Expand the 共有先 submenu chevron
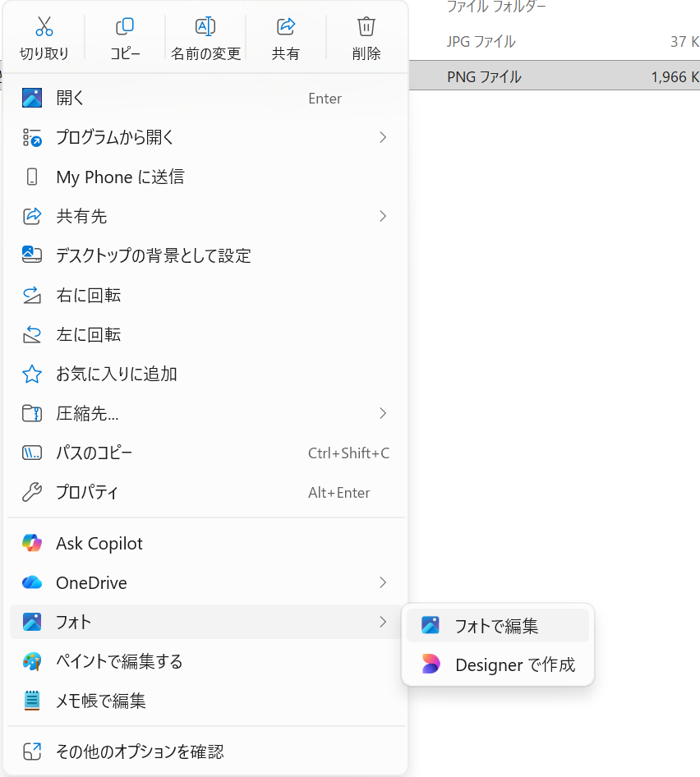The width and height of the screenshot is (700, 777). [383, 216]
